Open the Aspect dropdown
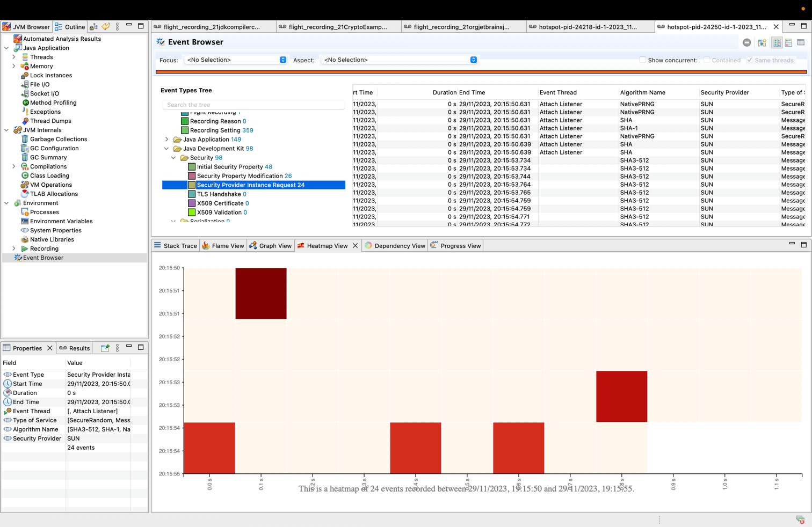This screenshot has width=812, height=527. (x=398, y=60)
